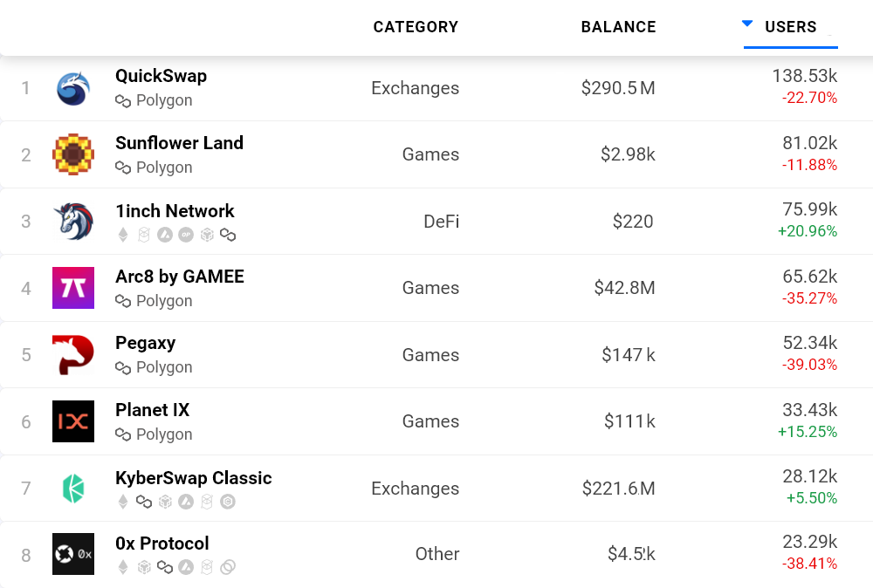This screenshot has height=588, width=873.
Task: Sort by the Balance column header
Action: pos(618,27)
